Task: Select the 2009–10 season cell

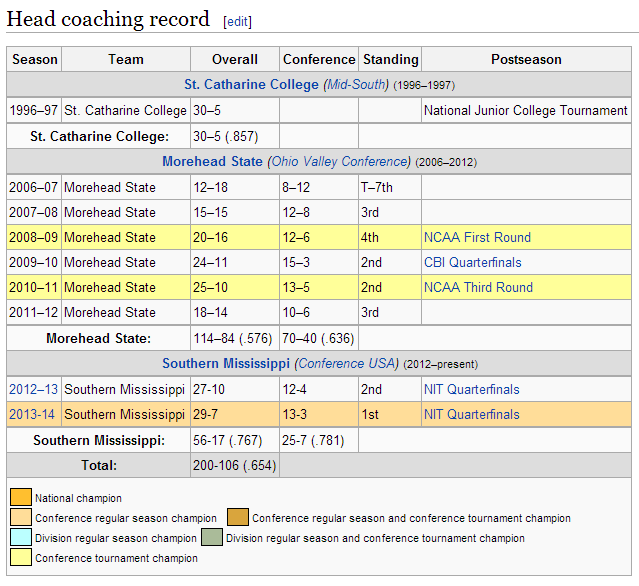Action: point(34,262)
